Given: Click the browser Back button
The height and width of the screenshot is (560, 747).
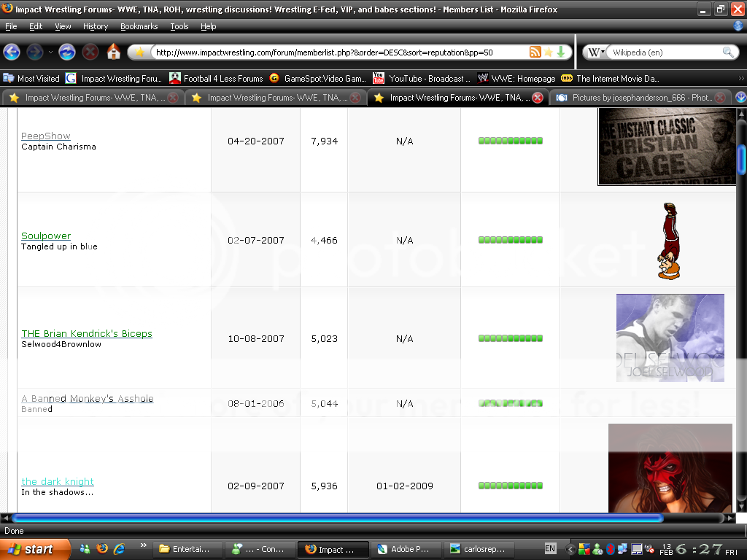Looking at the screenshot, I should point(12,52).
